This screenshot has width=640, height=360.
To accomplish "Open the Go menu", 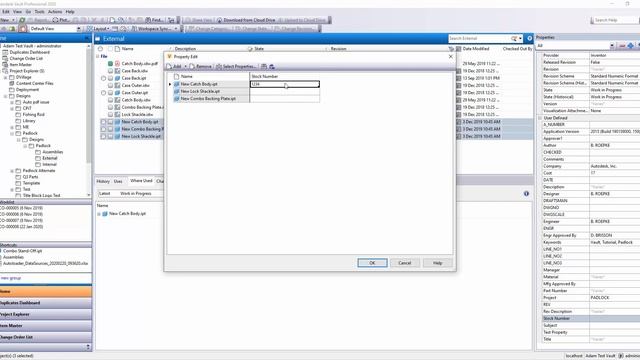I will [x=28, y=12].
